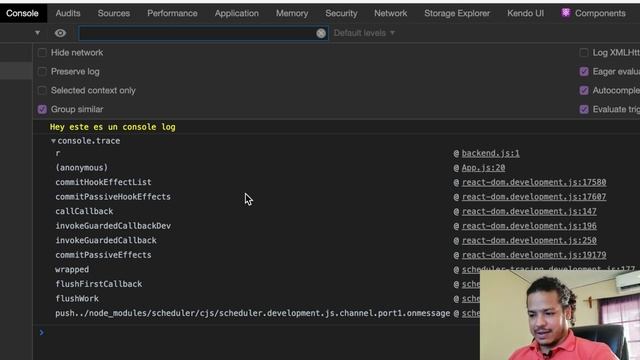Switch to the Memory tab
This screenshot has width=640, height=360.
point(292,13)
